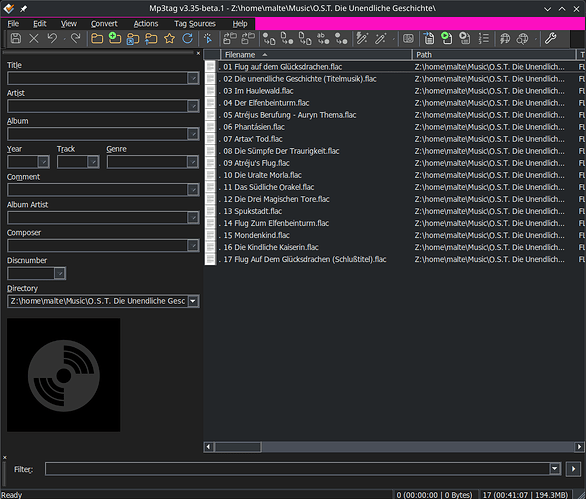Image resolution: width=586 pixels, height=499 pixels.
Task: Click the filter arrow button beside Filter field
Action: pyautogui.click(x=573, y=468)
